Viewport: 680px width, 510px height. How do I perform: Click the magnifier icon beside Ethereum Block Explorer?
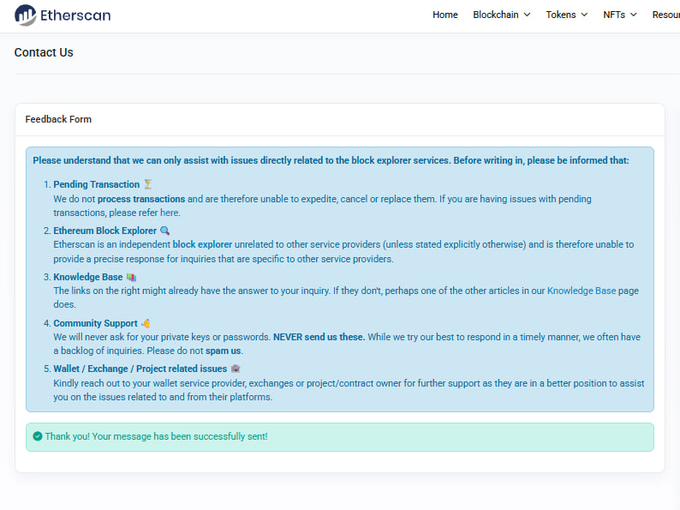pyautogui.click(x=165, y=231)
